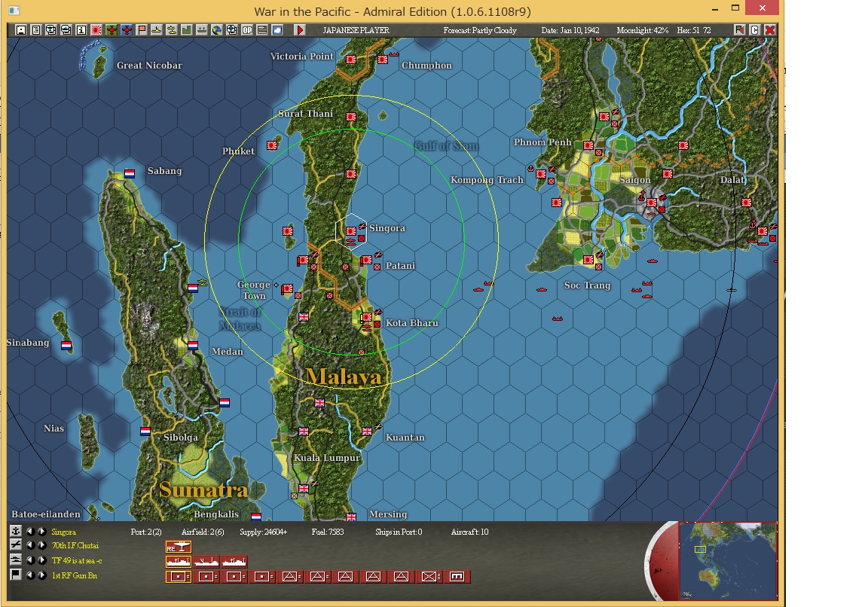Click the 'C' icon in top right toolbar
This screenshot has width=868, height=607.
tap(754, 30)
